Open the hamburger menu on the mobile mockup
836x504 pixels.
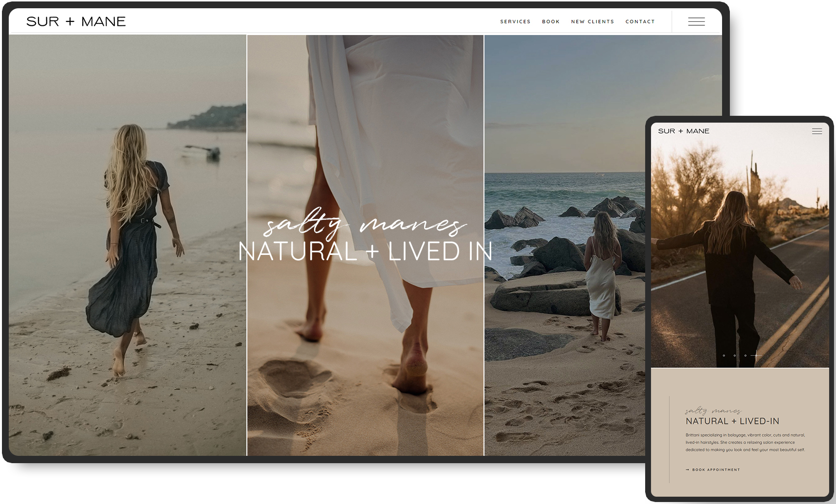(x=817, y=131)
